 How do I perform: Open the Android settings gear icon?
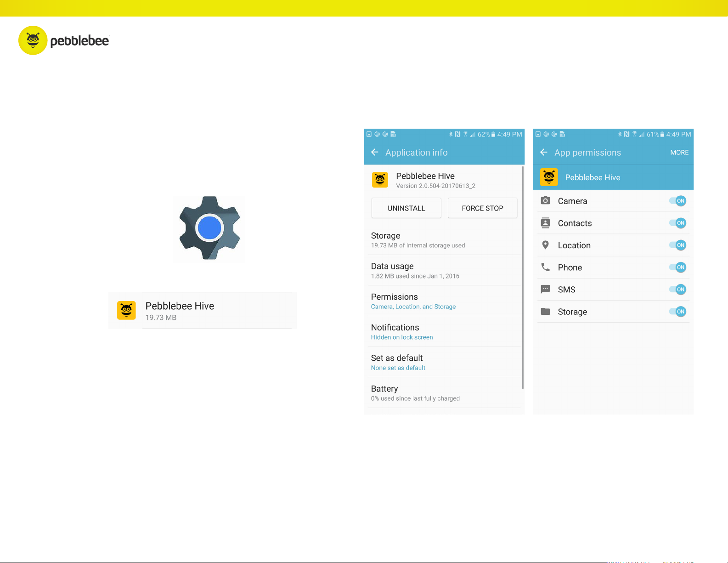pyautogui.click(x=209, y=228)
